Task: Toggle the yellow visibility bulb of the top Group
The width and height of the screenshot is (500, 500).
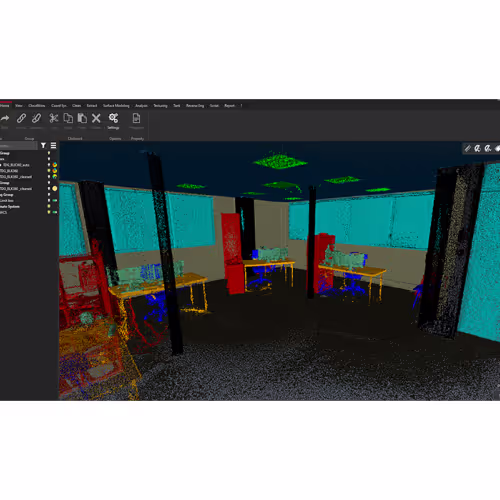Action: (x=49, y=153)
